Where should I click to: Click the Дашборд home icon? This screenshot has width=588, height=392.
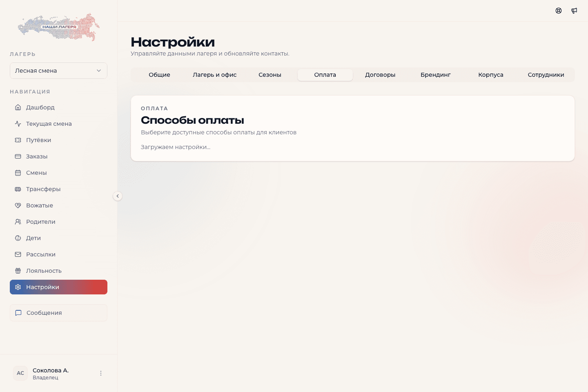(18, 107)
